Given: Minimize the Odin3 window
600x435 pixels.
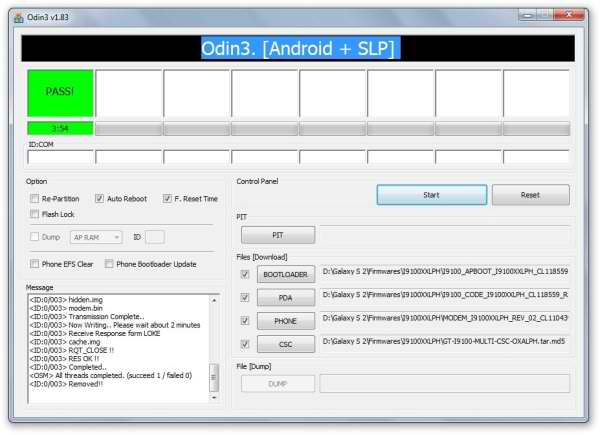Looking at the screenshot, I should pyautogui.click(x=528, y=15).
